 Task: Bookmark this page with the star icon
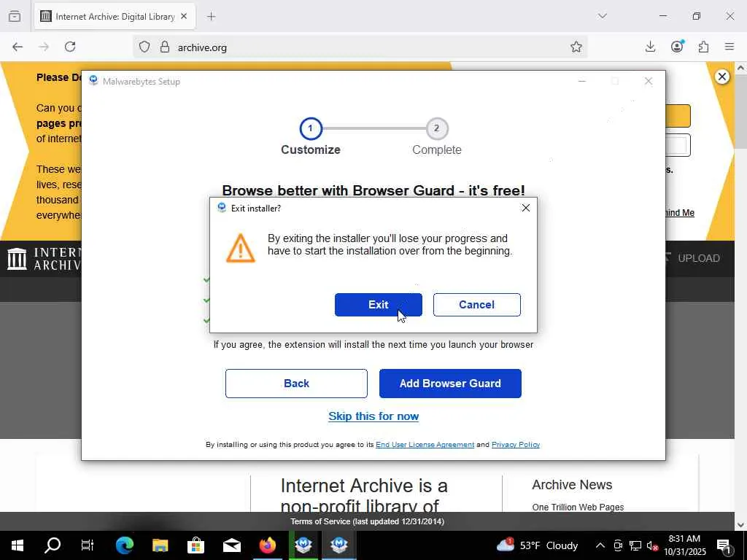pos(576,47)
